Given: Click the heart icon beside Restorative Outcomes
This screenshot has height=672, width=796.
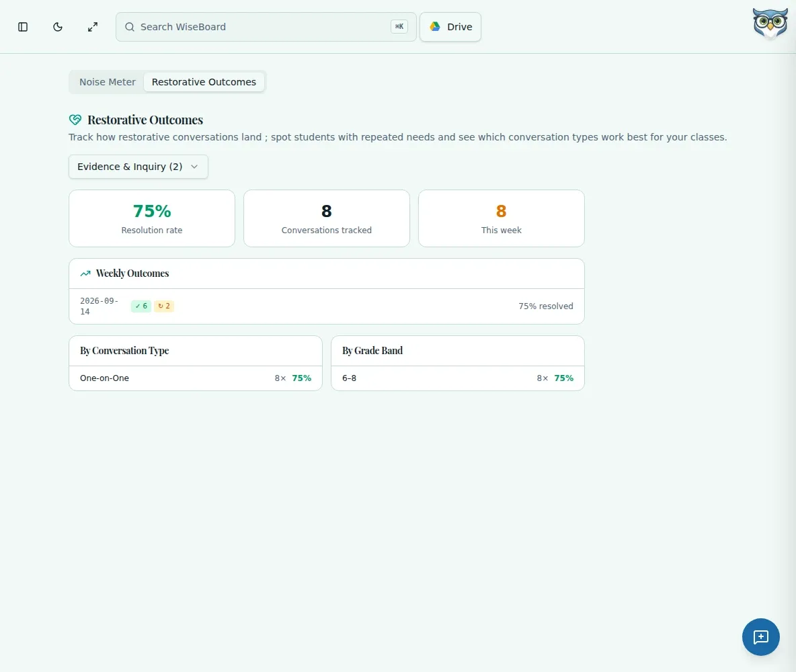Looking at the screenshot, I should point(75,120).
